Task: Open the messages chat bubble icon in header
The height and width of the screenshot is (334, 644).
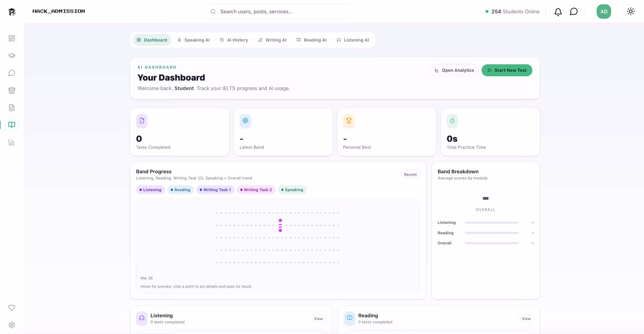Action: (573, 12)
